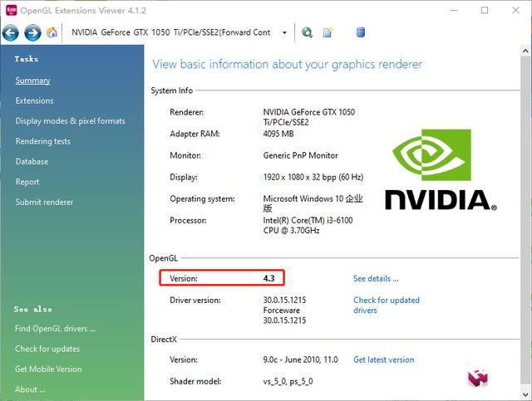Screen dimensions: 532x401
Task: Click the Adapter RAM value 4095 MB
Action: [278, 134]
